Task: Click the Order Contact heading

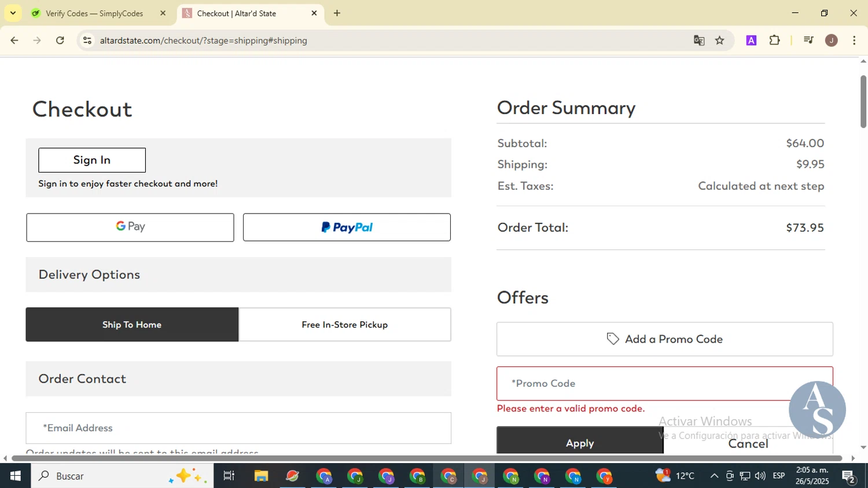Action: pos(82,379)
